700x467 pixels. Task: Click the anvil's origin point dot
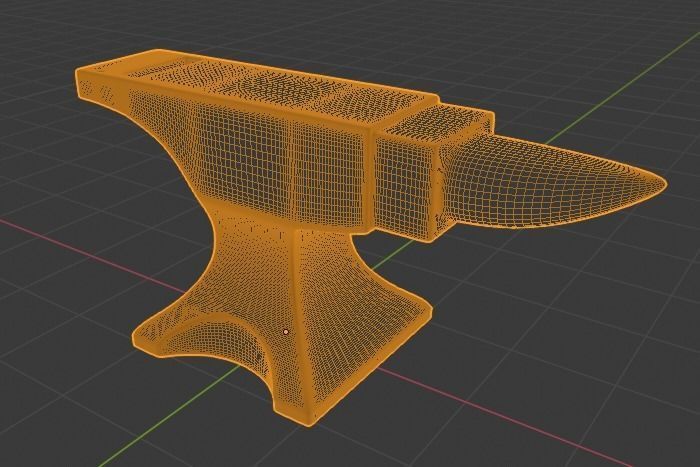(x=286, y=332)
